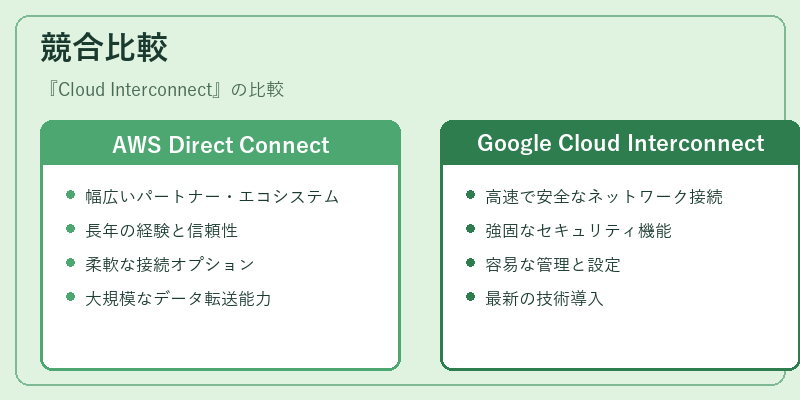
Task: Click the bullet dot beside 強固なセキュリティ機能
Action: click(x=470, y=229)
